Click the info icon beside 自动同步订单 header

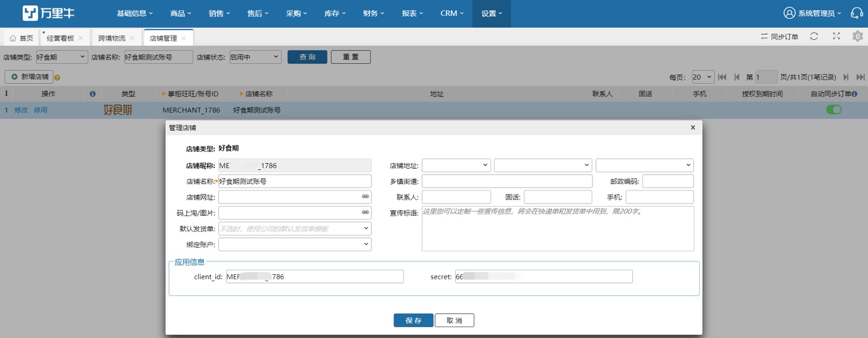[855, 94]
